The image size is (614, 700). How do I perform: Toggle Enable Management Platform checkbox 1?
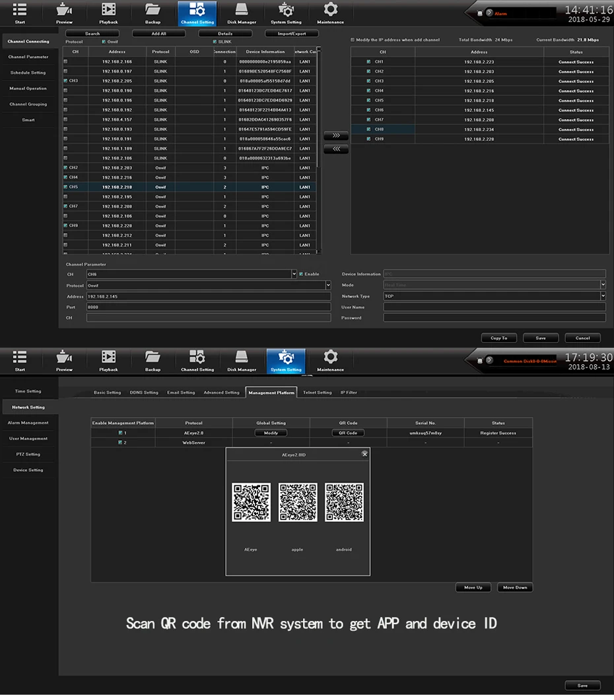pyautogui.click(x=120, y=433)
